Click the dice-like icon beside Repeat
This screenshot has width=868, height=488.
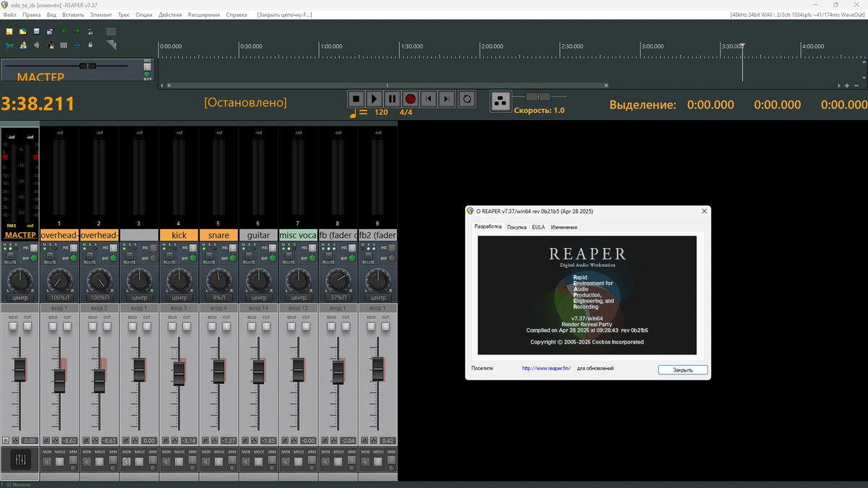coord(501,101)
